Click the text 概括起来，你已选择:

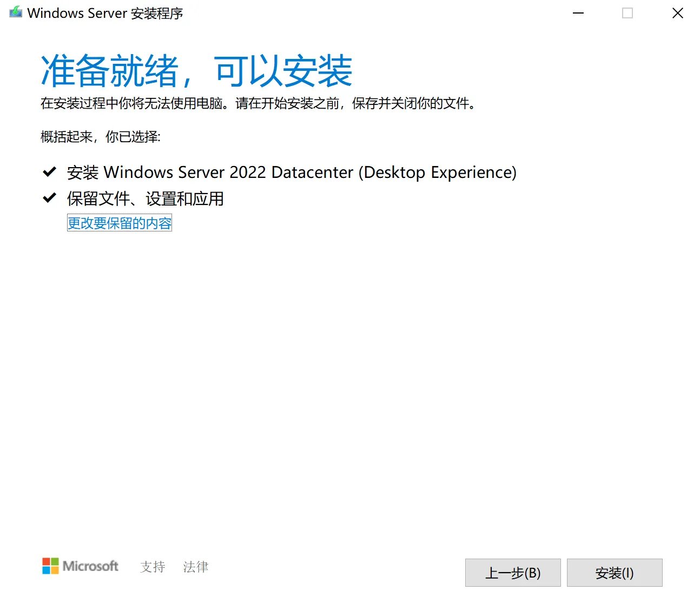click(x=101, y=137)
